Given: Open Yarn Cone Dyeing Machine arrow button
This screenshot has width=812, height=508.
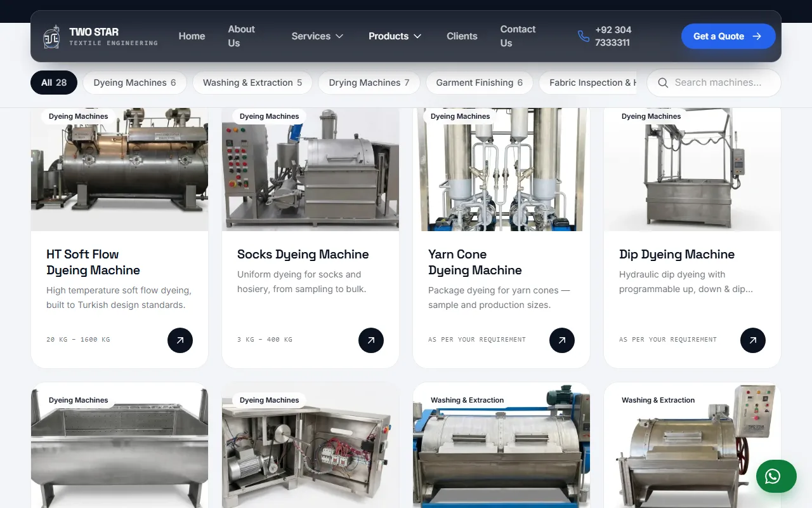Looking at the screenshot, I should click(x=562, y=340).
